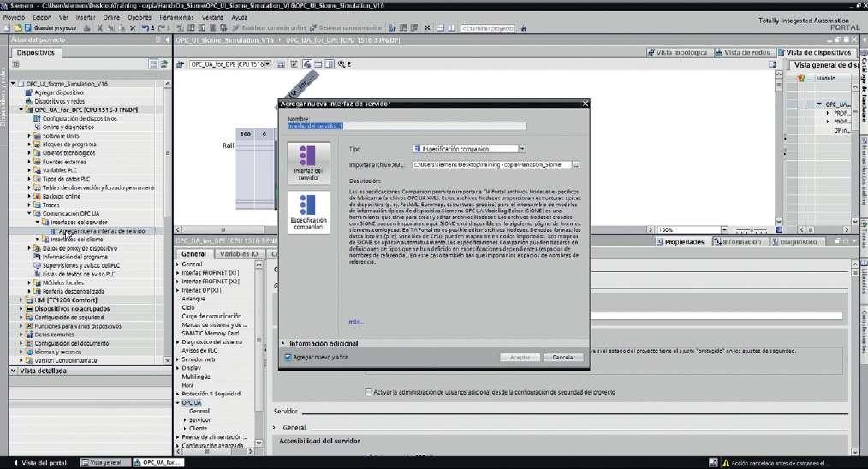Image resolution: width=868 pixels, height=469 pixels.
Task: Click the Nombre input field in the dialog
Action: pyautogui.click(x=407, y=127)
